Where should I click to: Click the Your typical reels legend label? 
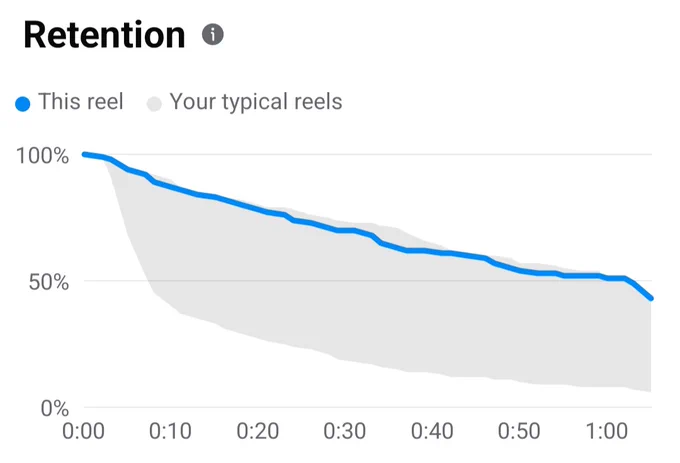click(256, 103)
